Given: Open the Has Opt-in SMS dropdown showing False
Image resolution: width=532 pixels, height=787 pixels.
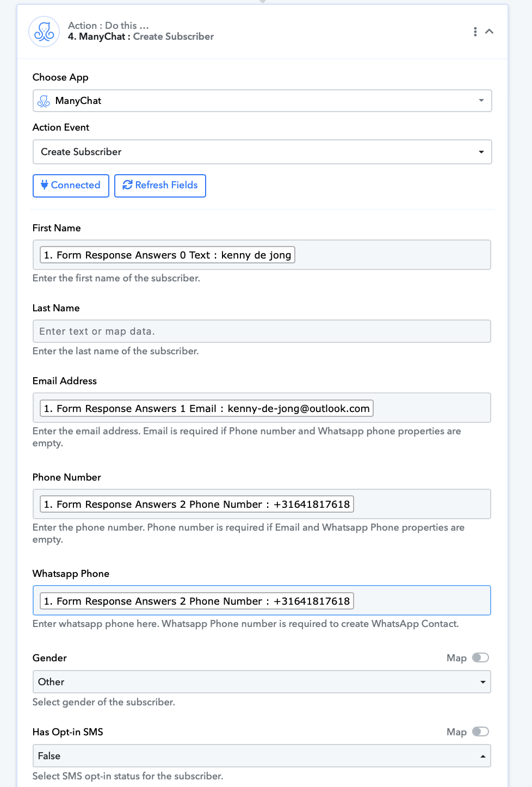Looking at the screenshot, I should tap(262, 756).
